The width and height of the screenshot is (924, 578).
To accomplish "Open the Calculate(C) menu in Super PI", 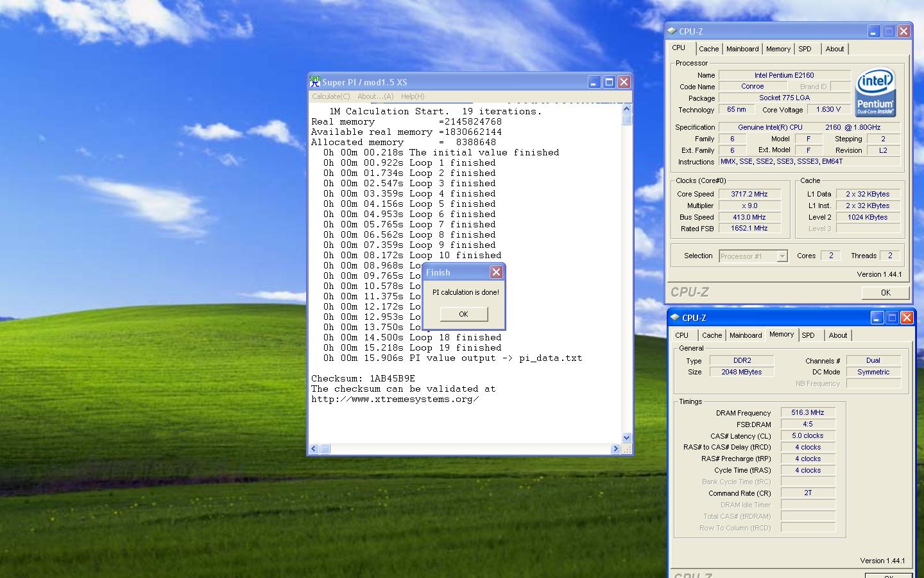I will (331, 96).
